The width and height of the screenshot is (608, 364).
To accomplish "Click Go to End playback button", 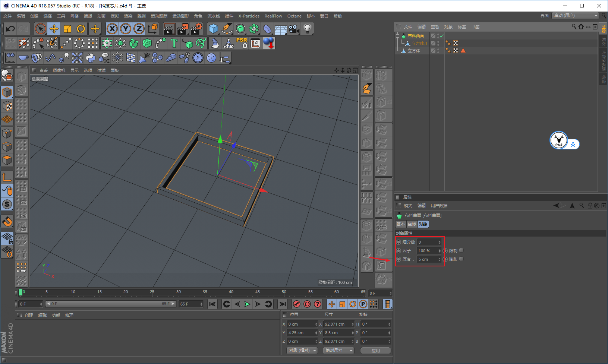I will 283,304.
